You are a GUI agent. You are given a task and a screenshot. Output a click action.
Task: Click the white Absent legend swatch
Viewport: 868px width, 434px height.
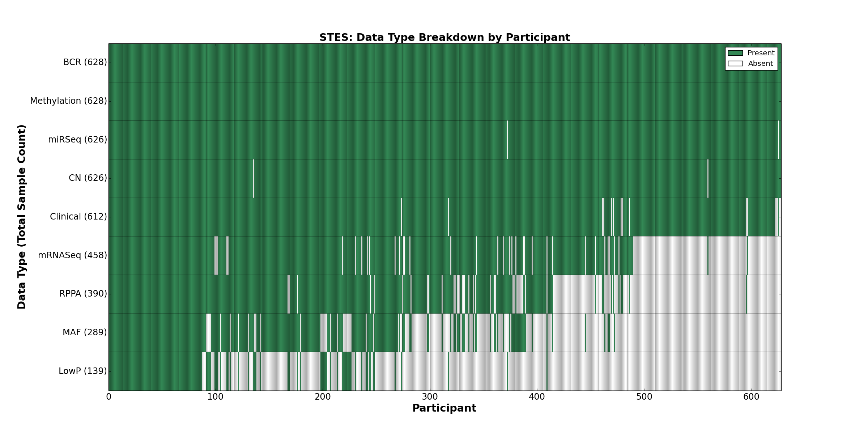(x=735, y=64)
